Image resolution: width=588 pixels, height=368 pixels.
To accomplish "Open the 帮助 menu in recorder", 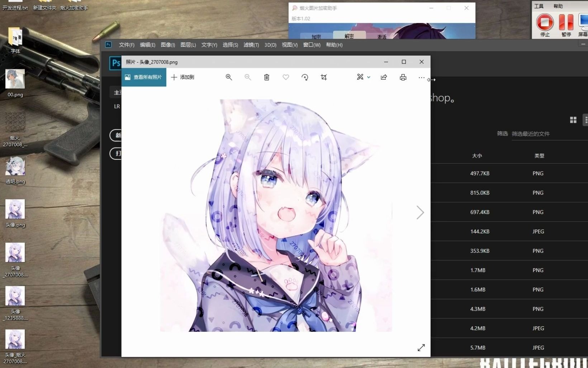I will 558,6.
